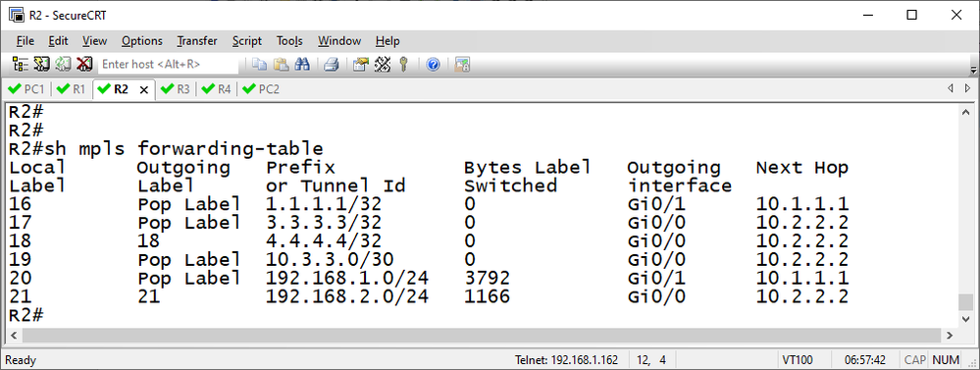Open Session Options toolbar icon
Viewport: 980px width, 370px height.
[x=361, y=64]
